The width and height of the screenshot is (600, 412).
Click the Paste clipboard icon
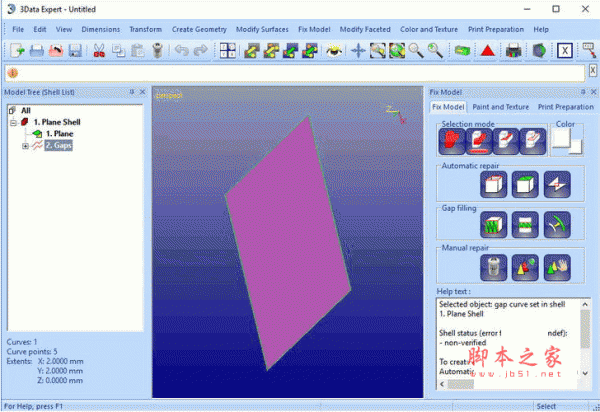click(x=138, y=50)
